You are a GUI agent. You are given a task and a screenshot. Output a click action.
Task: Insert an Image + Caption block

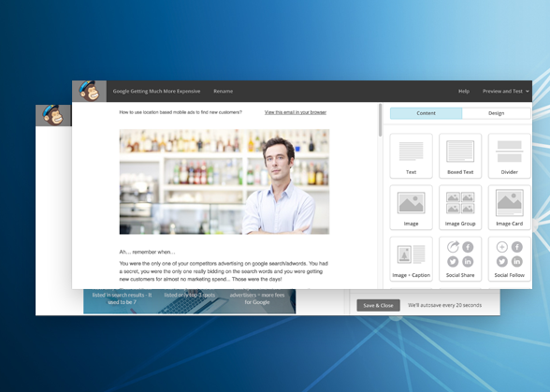coord(411,259)
